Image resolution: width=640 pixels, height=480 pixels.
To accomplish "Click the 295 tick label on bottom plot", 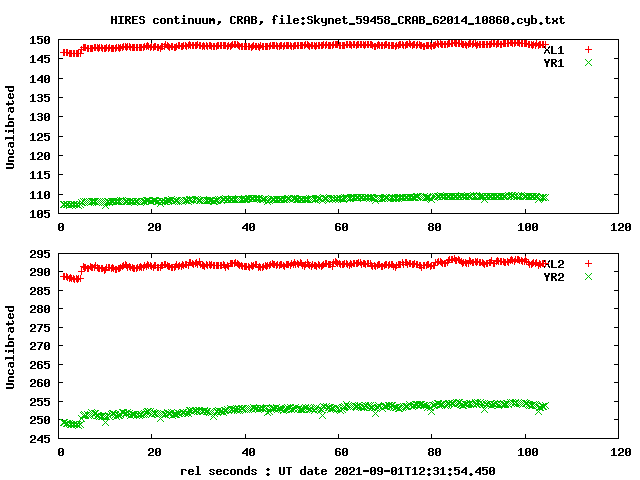I will [40, 254].
